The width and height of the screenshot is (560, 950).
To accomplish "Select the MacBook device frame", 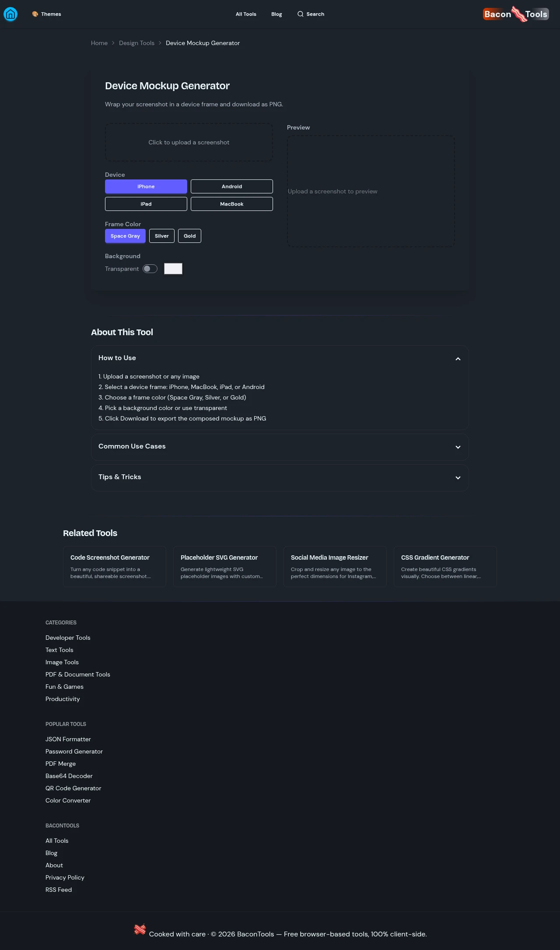I will (231, 204).
